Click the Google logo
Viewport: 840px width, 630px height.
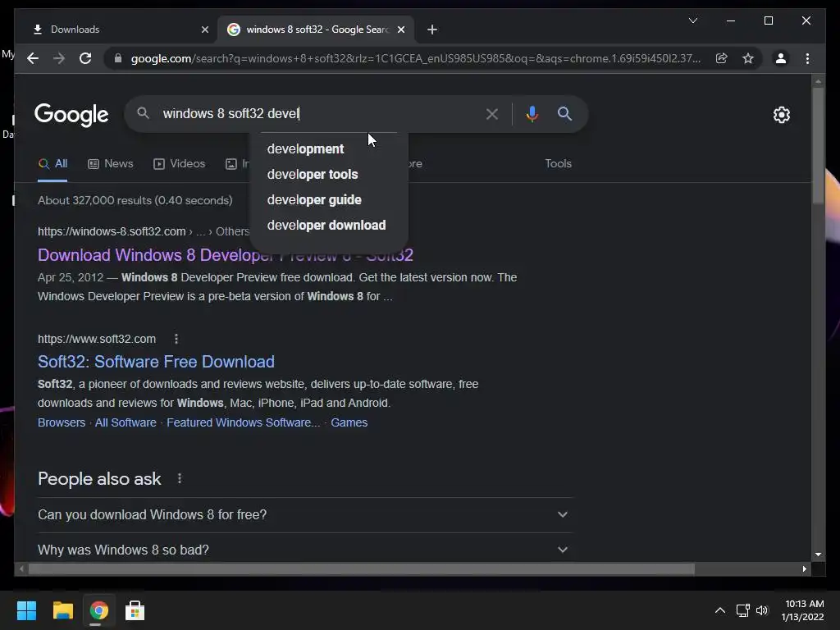coord(71,115)
